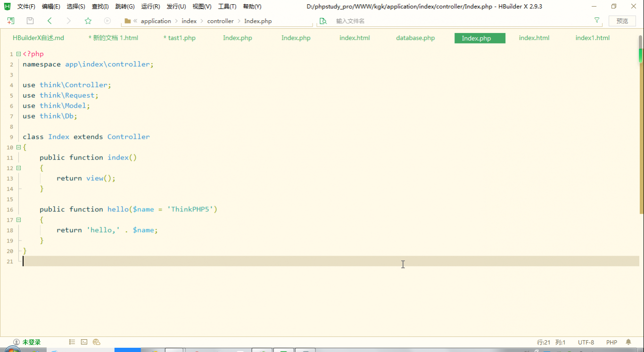Open the PHP language mode selector

tap(611, 342)
